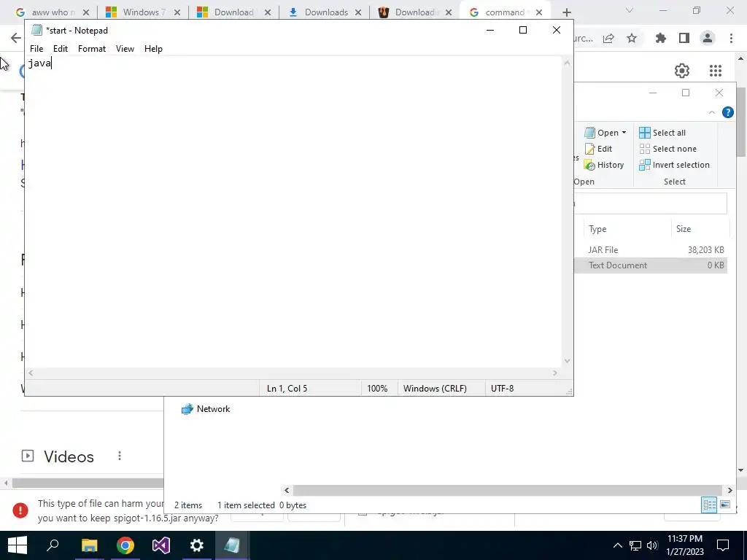This screenshot has width=747, height=560.
Task: Click Invert selection in Explorer ribbon
Action: tap(674, 166)
